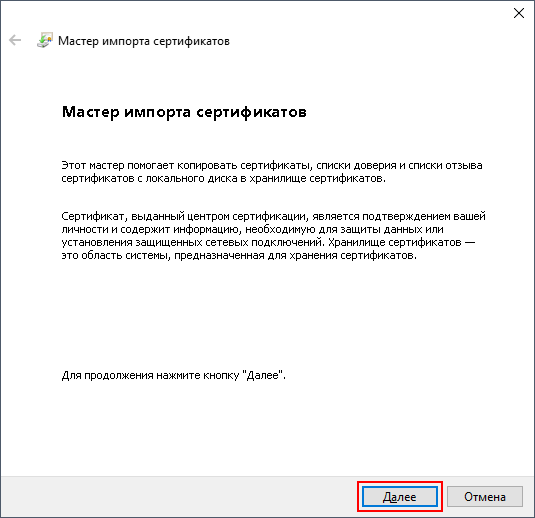Viewport: 535px width, 518px height.
Task: Close the wizard with the X button
Action: point(519,13)
